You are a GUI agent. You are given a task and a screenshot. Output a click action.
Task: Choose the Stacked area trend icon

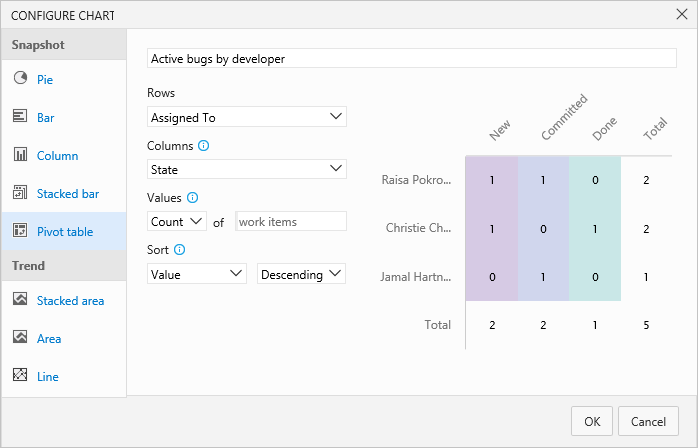pyautogui.click(x=19, y=300)
